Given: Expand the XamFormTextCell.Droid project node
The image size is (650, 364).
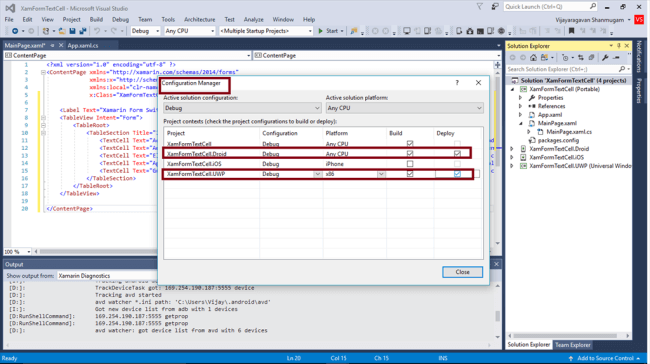Looking at the screenshot, I should pyautogui.click(x=512, y=149).
